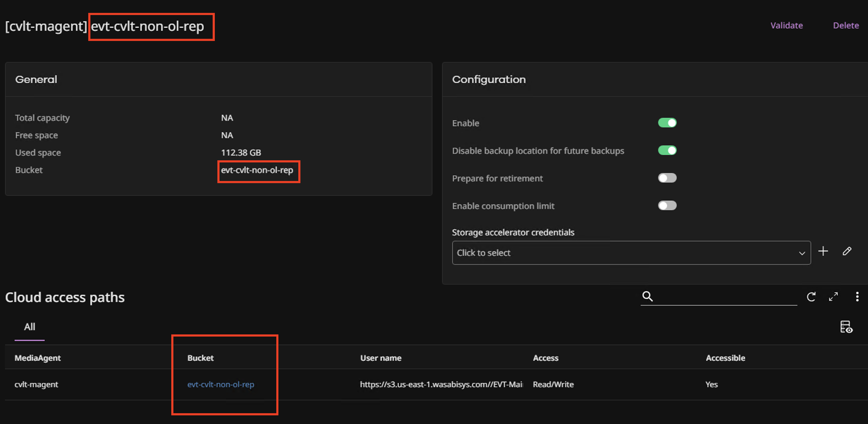868x424 pixels.
Task: Refresh the Cloud access paths table
Action: click(x=811, y=297)
